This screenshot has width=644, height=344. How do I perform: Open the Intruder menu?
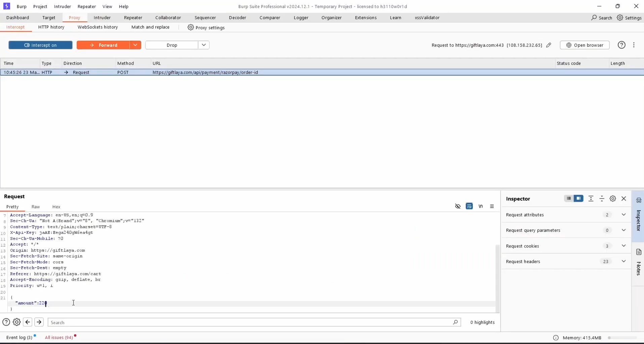[63, 6]
